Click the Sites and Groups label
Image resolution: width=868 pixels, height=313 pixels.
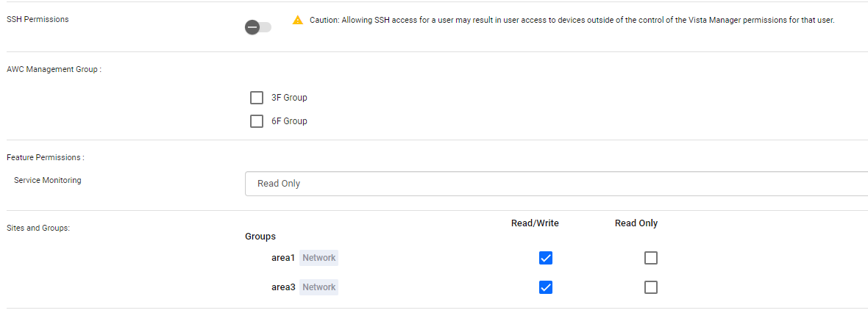[38, 228]
